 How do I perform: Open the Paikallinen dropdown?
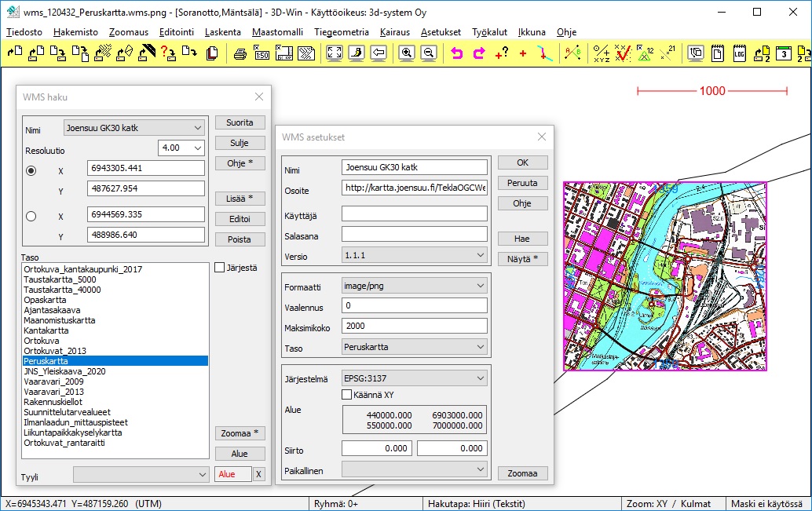415,469
